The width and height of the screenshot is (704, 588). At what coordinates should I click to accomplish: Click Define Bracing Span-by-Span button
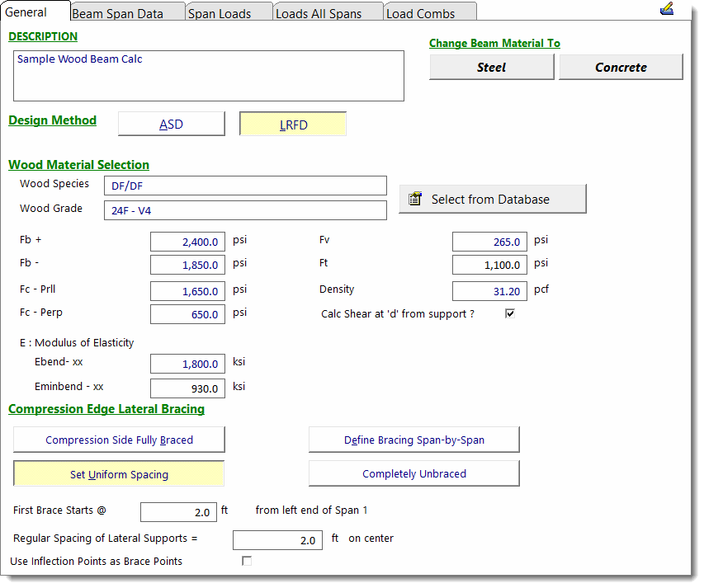tap(413, 440)
